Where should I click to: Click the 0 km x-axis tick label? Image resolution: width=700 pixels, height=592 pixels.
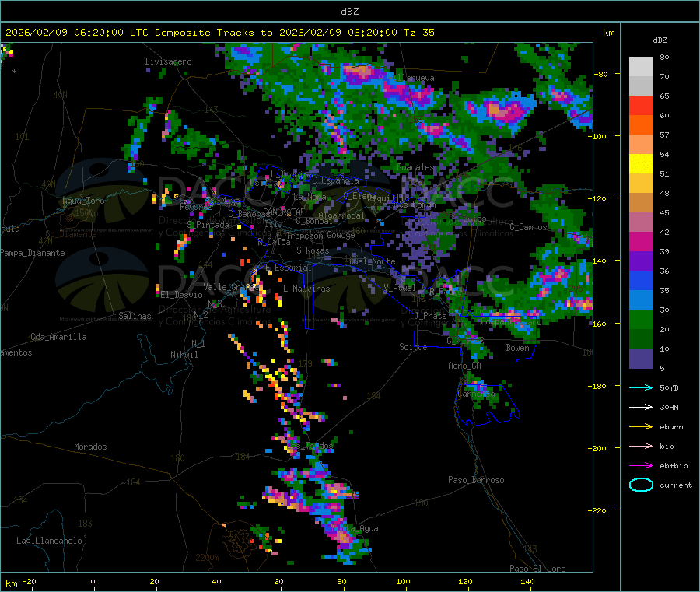93,581
